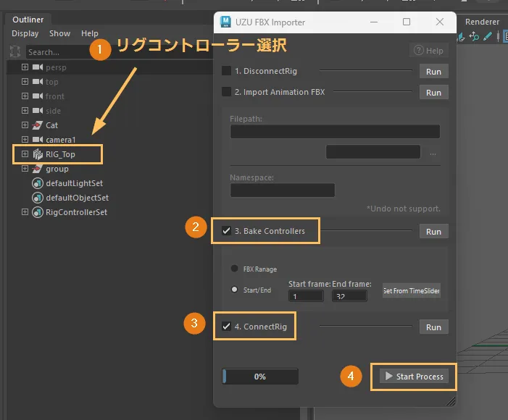This screenshot has height=420, width=508.
Task: Click the Set From TimeSlider button
Action: click(x=411, y=290)
